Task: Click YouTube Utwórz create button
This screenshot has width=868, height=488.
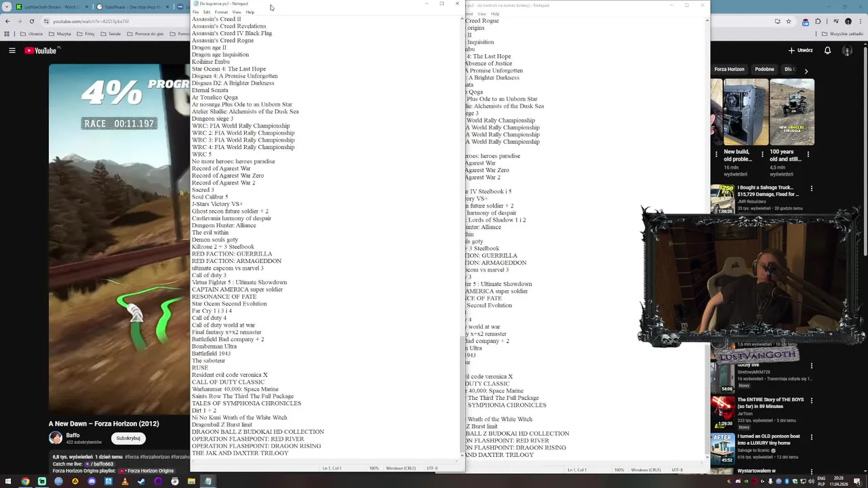Action: coord(800,50)
